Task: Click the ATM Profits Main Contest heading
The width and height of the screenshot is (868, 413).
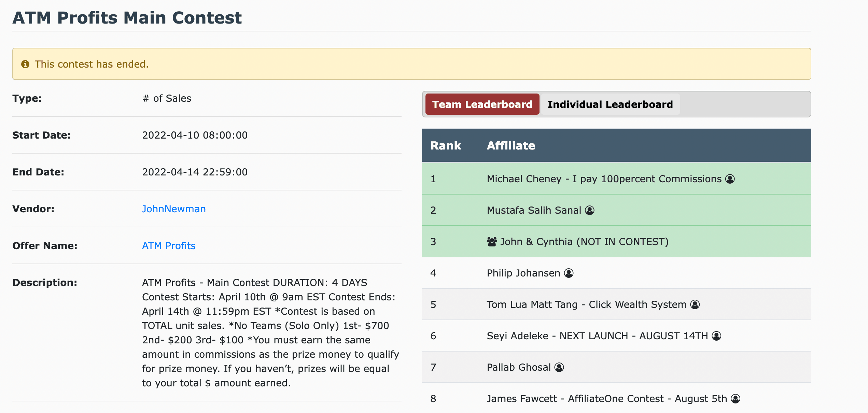Action: tap(127, 17)
